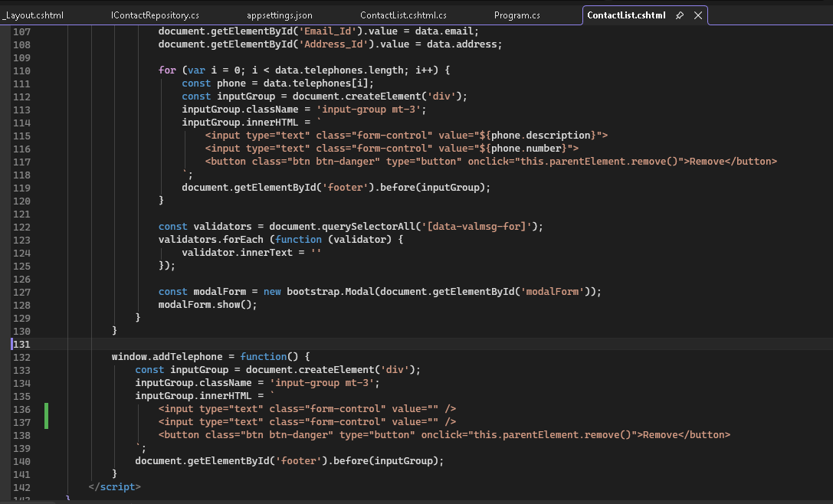The width and height of the screenshot is (833, 504).
Task: Switch to the appsettings.json tab
Action: 280,15
